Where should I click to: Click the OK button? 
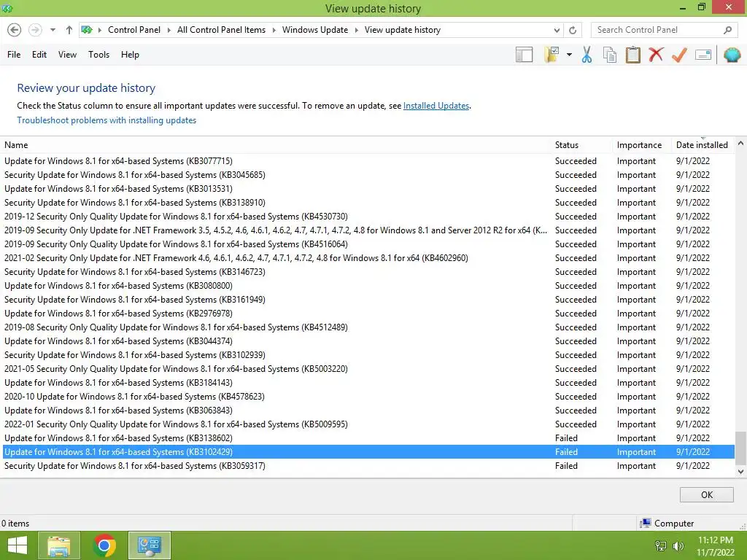tap(706, 495)
